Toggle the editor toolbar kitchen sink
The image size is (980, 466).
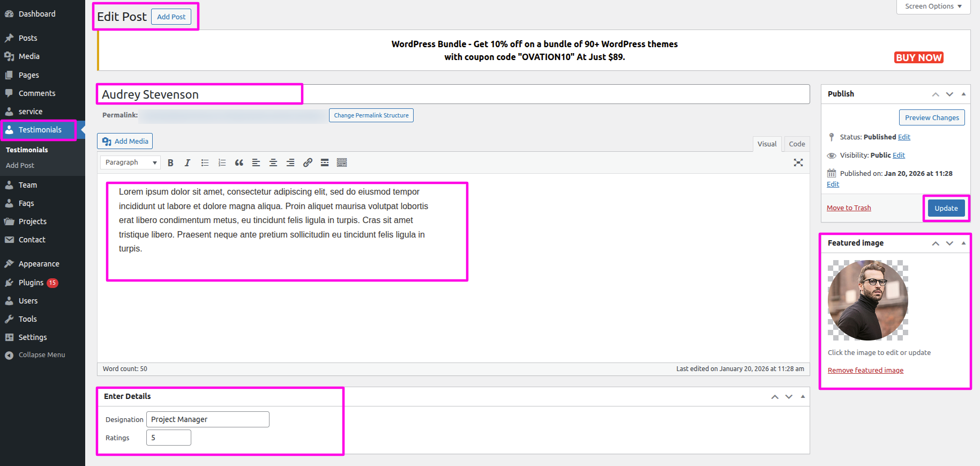coord(342,163)
